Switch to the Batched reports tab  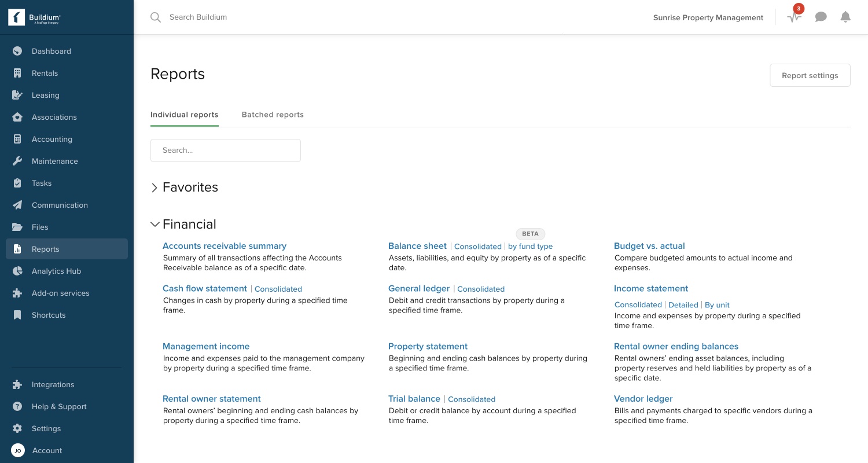(x=273, y=115)
